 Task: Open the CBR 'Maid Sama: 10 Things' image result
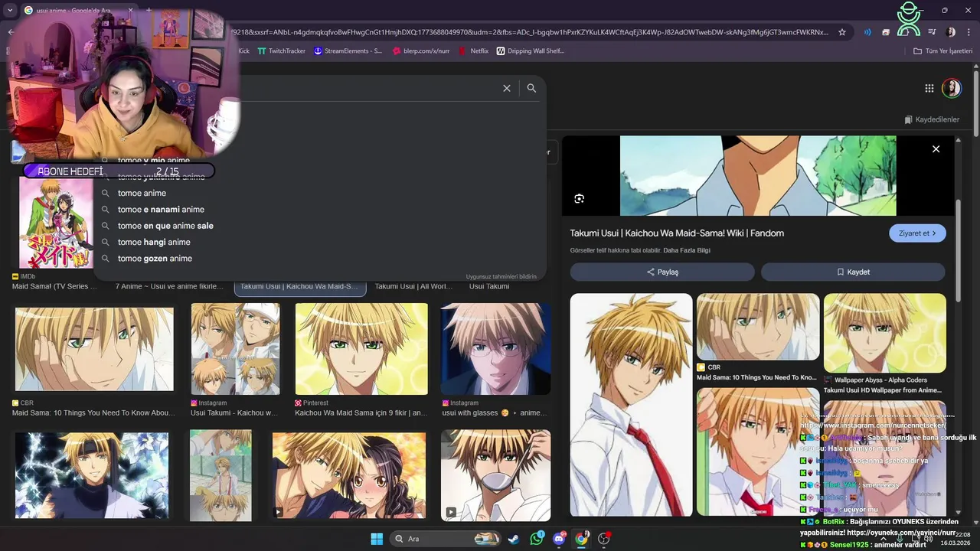94,350
